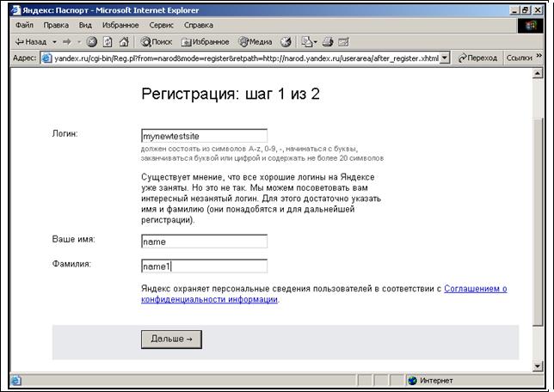Image resolution: width=554 pixels, height=392 pixels.
Task: Click the Фамилия: label
Action: 71,264
